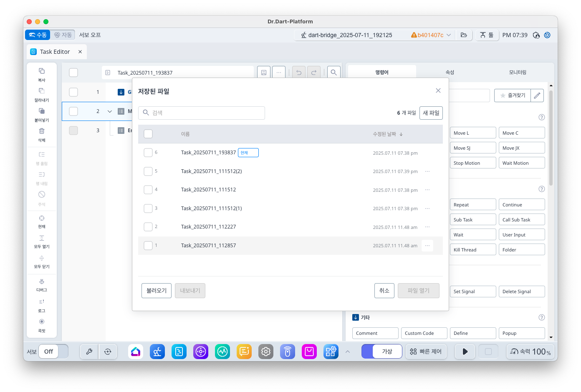
Task: Click the wrench tool icon
Action: pyautogui.click(x=89, y=352)
